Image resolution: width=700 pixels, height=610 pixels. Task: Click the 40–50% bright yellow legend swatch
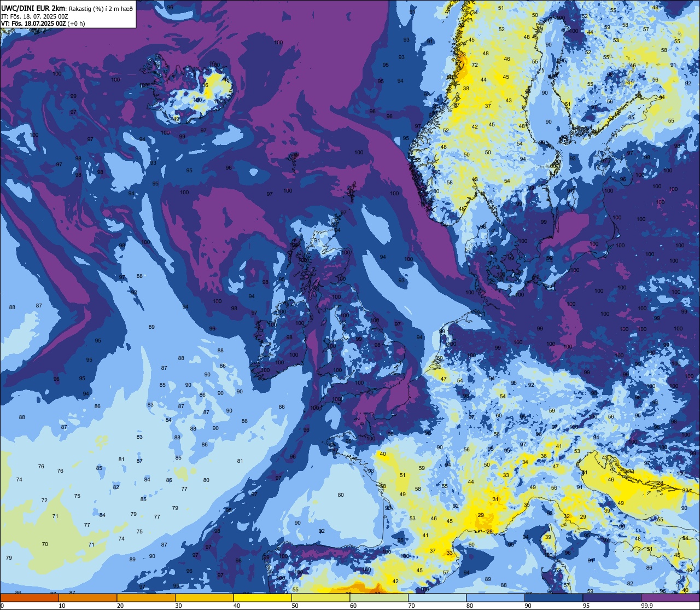tap(262, 598)
